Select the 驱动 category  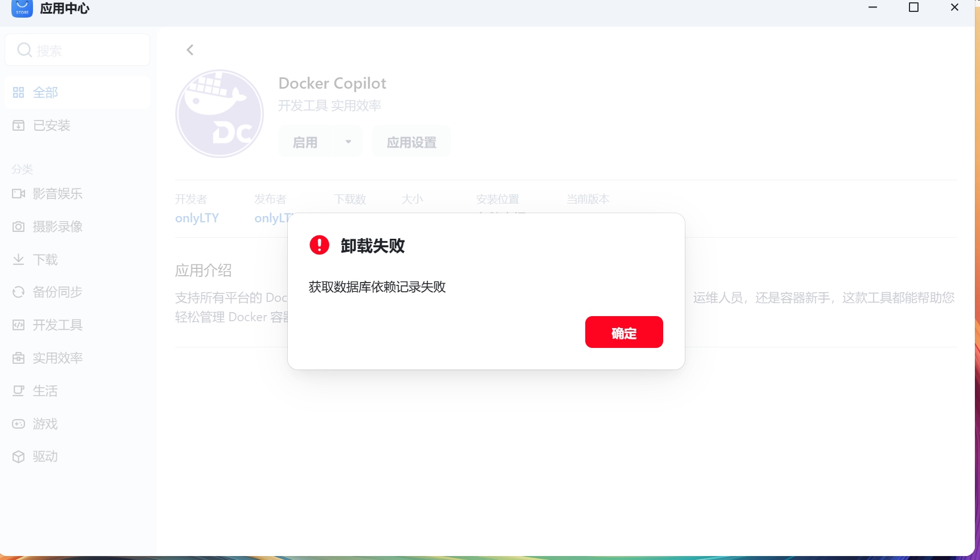[77, 456]
